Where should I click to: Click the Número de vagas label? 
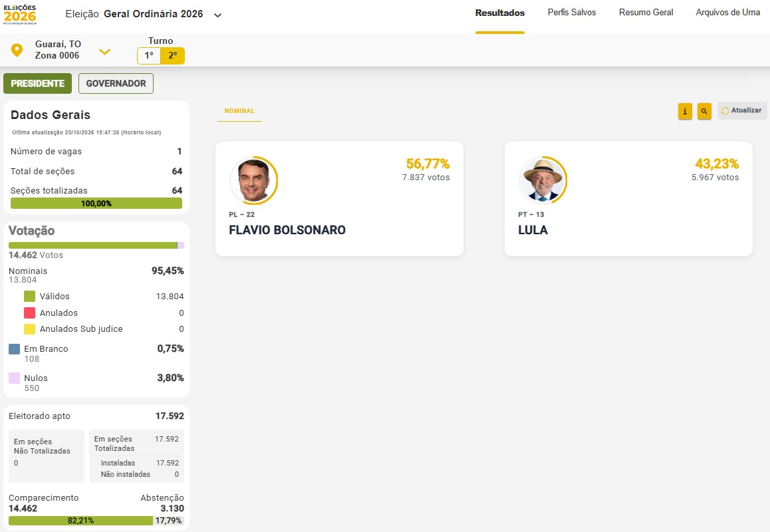point(46,152)
